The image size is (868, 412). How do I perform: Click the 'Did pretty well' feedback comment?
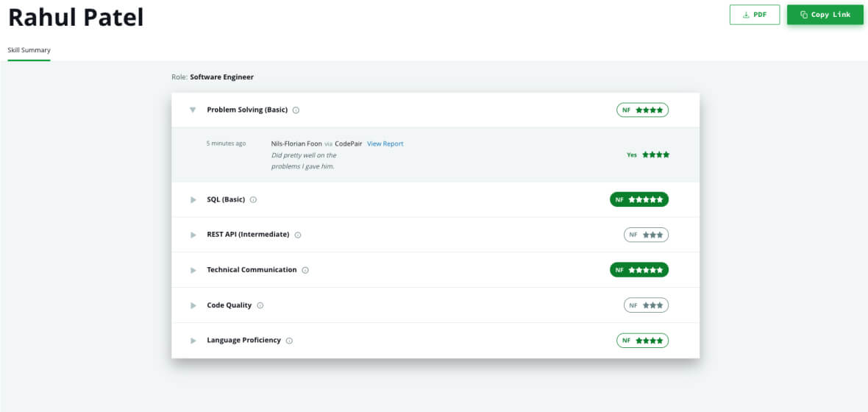click(x=303, y=160)
